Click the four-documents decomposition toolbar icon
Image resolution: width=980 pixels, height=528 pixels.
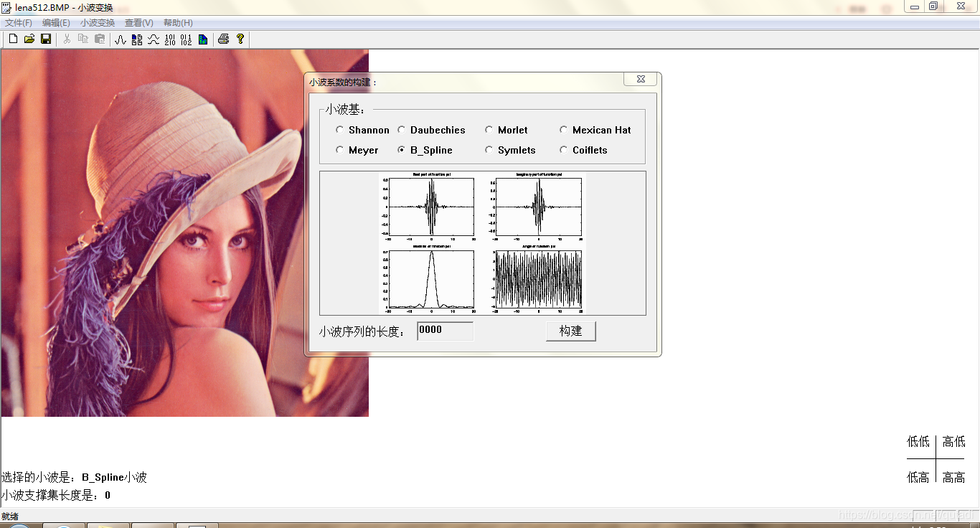(x=137, y=39)
